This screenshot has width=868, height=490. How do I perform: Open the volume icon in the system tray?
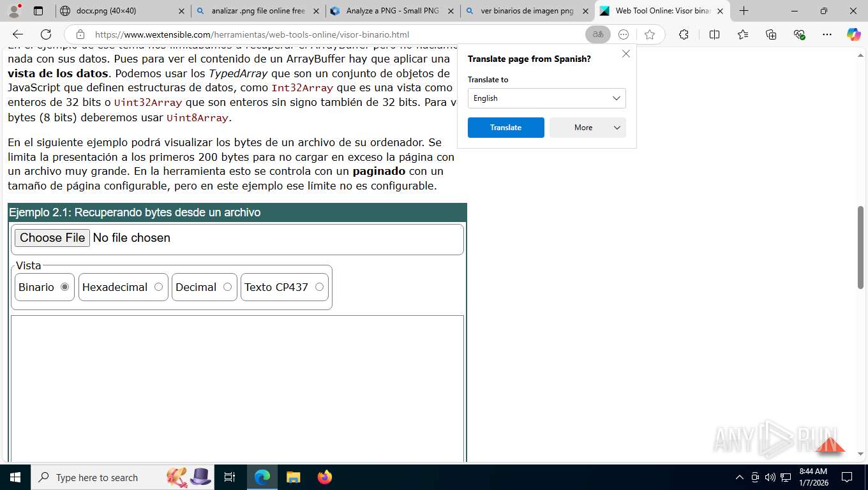pos(770,477)
